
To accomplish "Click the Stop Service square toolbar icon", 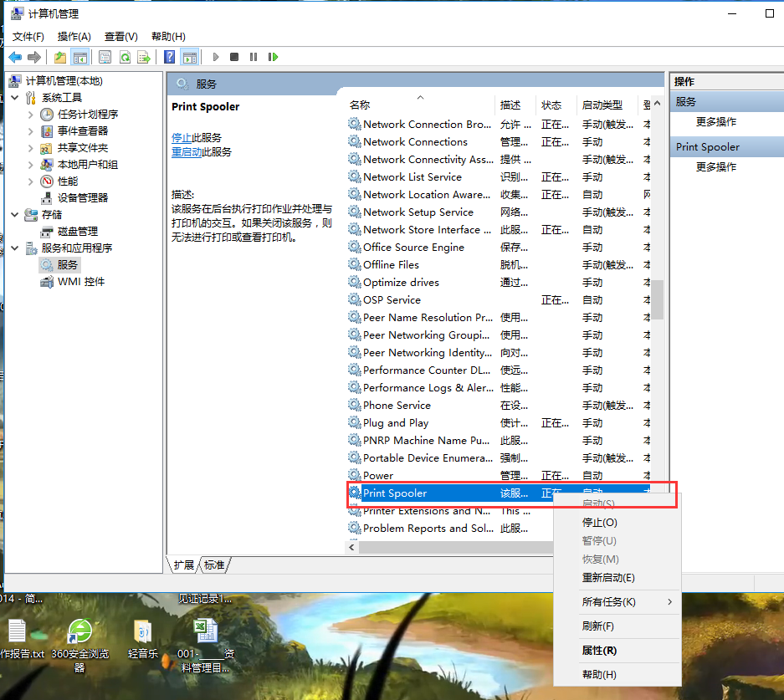I will (x=234, y=57).
